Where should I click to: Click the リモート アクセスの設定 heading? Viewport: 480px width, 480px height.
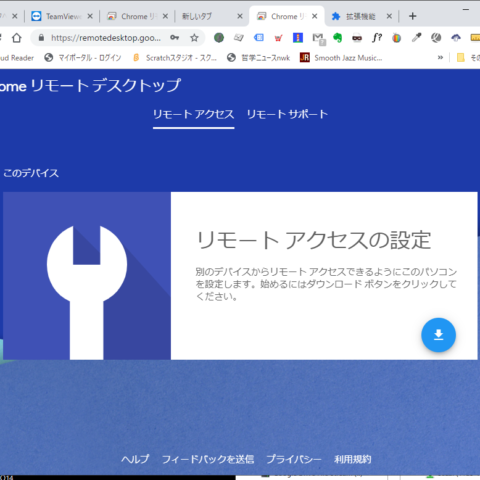[314, 240]
